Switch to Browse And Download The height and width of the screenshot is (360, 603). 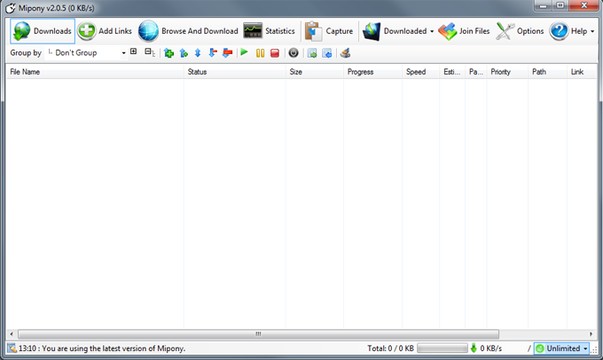pyautogui.click(x=188, y=31)
